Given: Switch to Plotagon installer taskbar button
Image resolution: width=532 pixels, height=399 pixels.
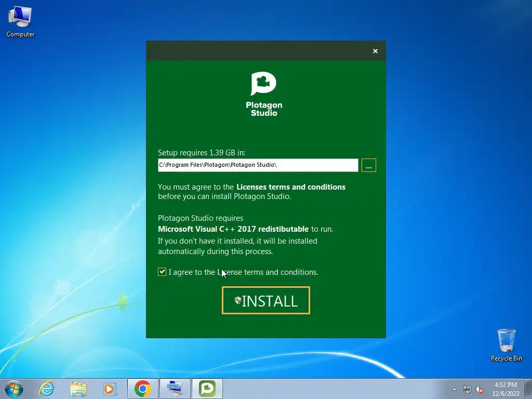Looking at the screenshot, I should 207,389.
